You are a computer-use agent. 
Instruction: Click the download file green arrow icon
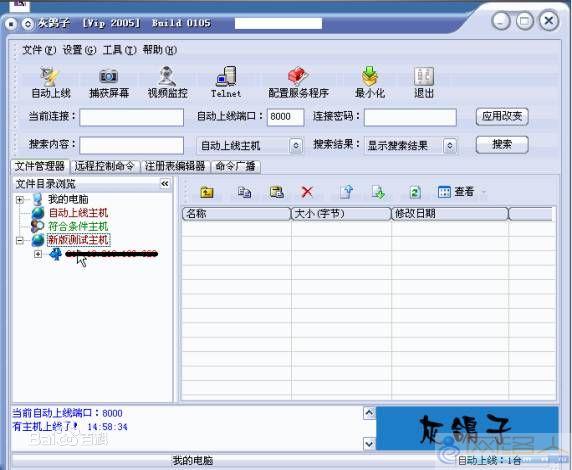(x=378, y=192)
